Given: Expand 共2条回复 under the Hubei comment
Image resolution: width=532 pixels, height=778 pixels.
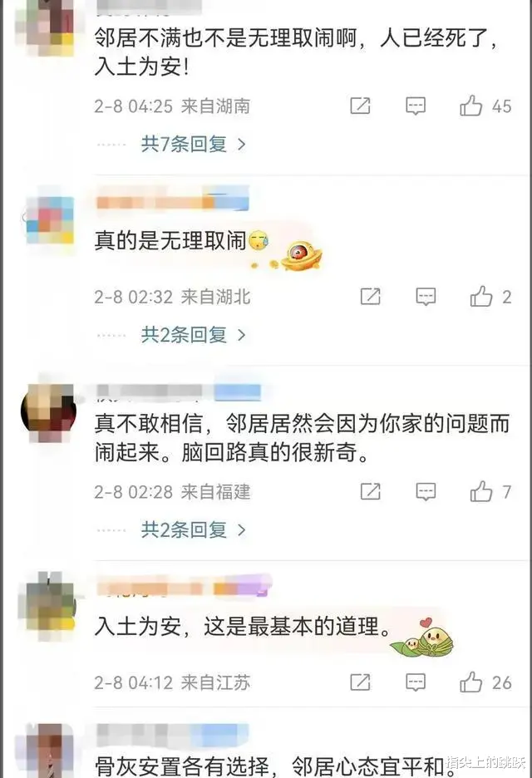Looking at the screenshot, I should (193, 335).
